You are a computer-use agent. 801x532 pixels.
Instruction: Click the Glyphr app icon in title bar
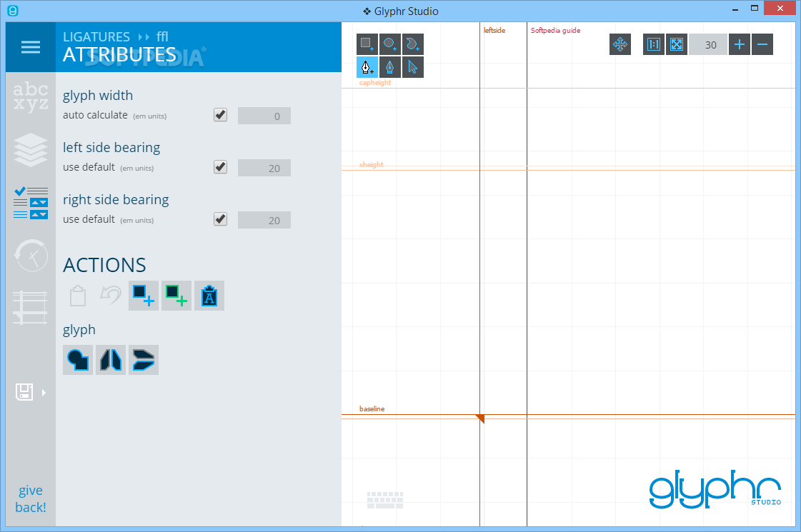[13, 10]
